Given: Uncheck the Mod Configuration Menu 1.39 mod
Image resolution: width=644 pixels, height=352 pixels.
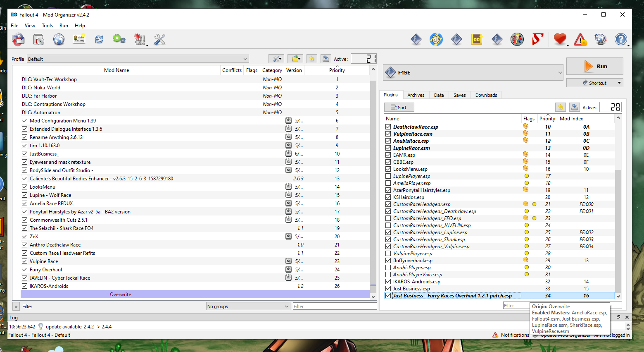Looking at the screenshot, I should (25, 121).
